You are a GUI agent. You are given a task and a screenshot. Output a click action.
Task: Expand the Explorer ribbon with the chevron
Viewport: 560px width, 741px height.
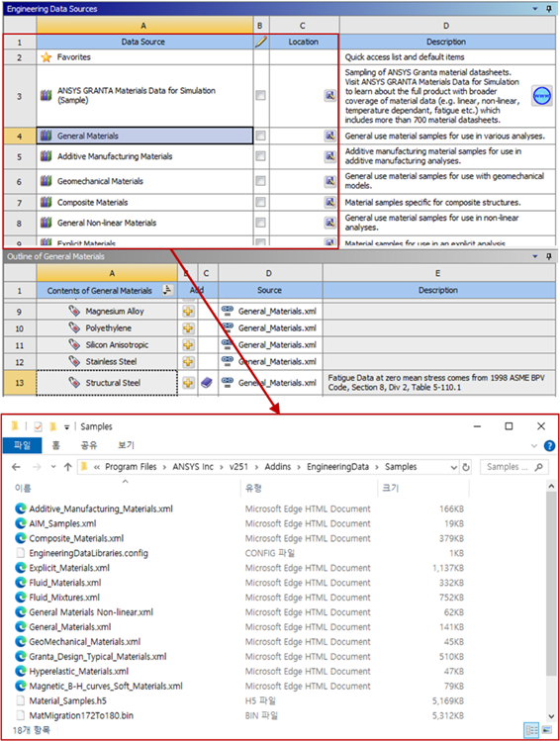(534, 445)
